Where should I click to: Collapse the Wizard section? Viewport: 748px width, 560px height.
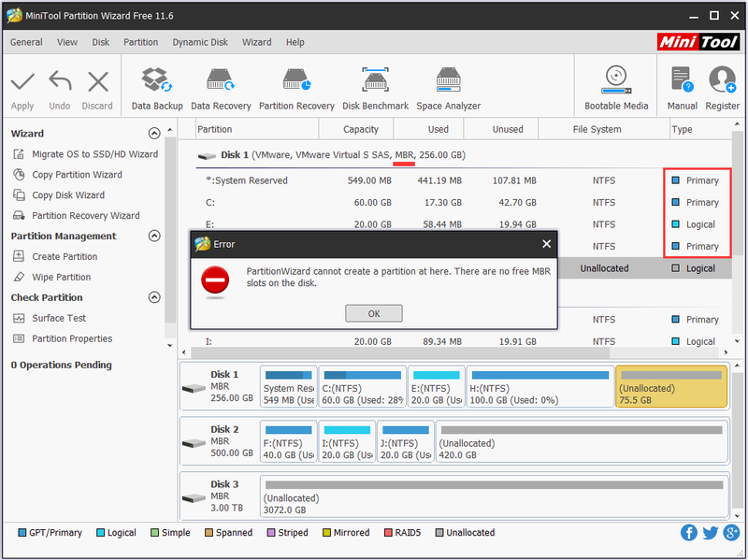(x=154, y=133)
